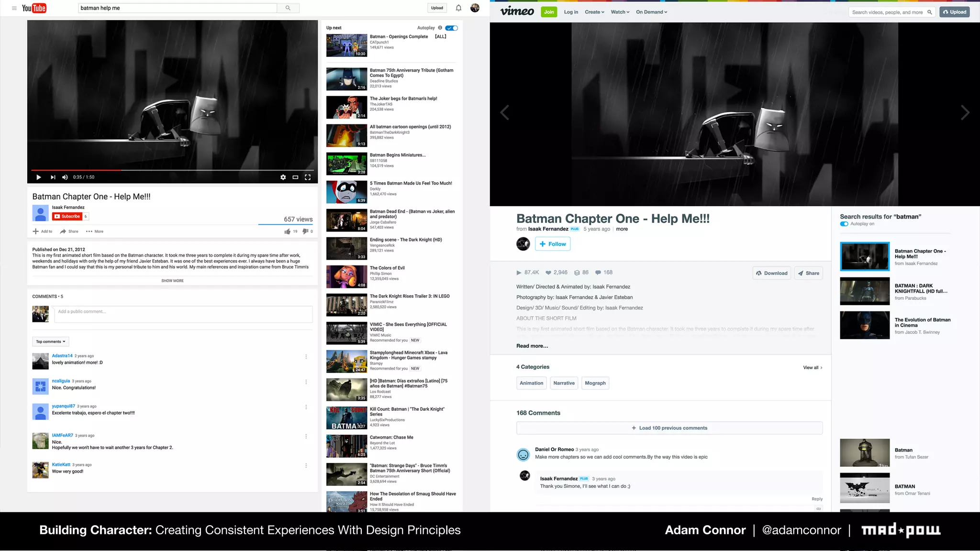Load 100 previous comments
This screenshot has height=551, width=980.
[x=669, y=428]
